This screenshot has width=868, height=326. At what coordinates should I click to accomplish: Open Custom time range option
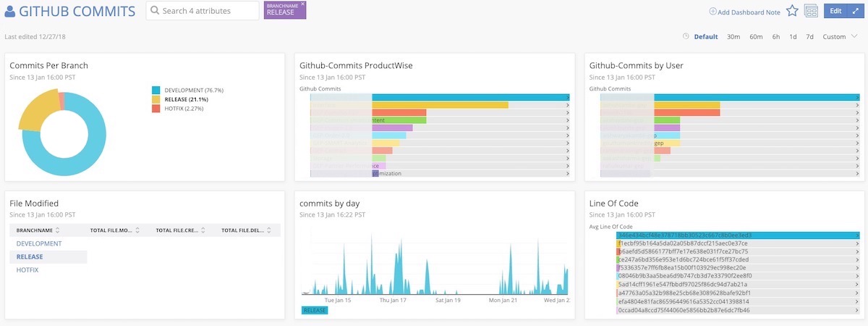tap(834, 37)
